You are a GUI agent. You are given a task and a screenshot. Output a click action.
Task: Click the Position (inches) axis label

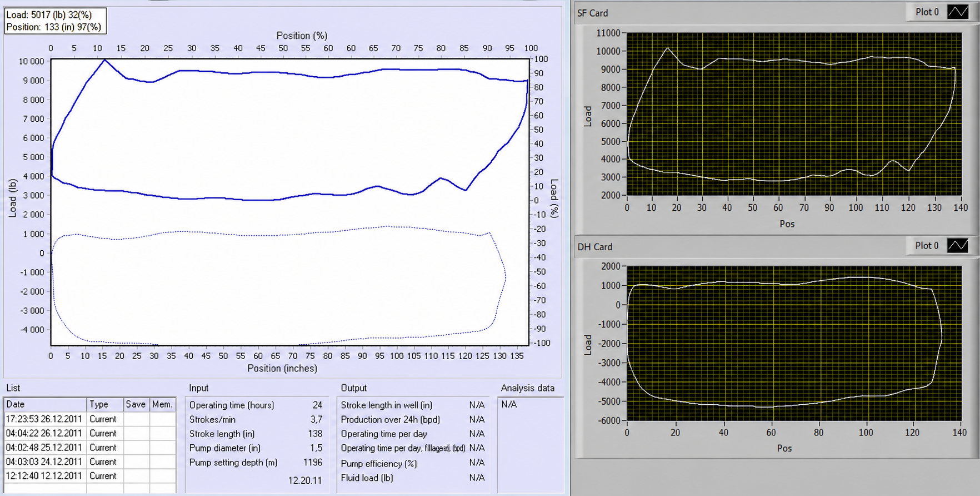(282, 368)
